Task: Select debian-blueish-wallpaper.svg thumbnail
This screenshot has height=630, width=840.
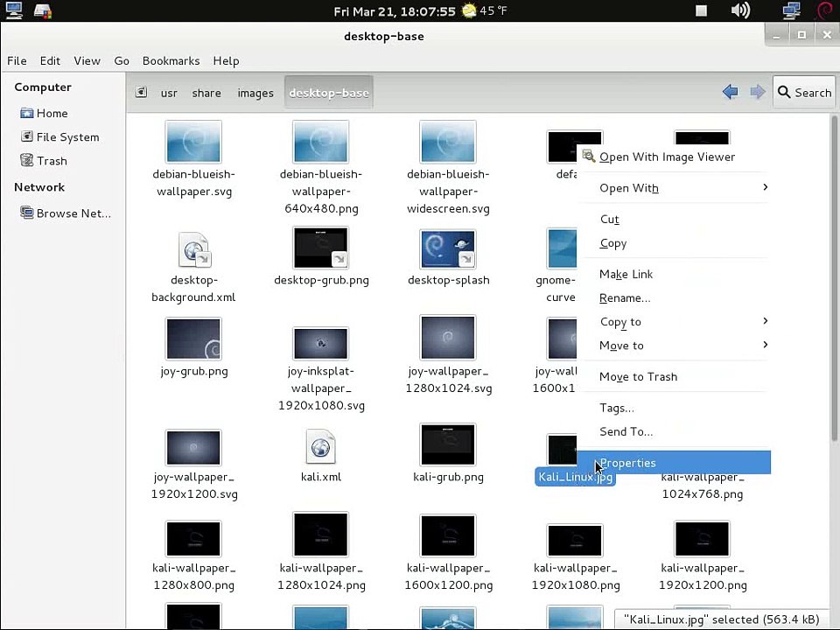Action: [x=193, y=142]
